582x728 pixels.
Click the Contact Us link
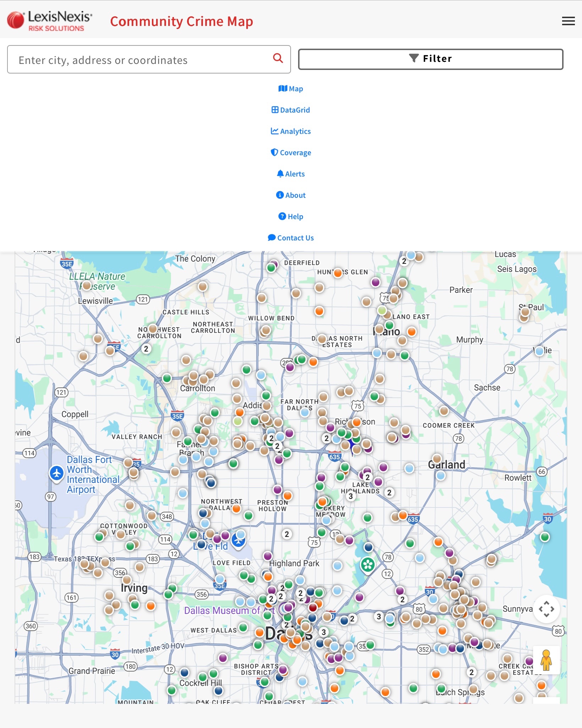(x=291, y=238)
